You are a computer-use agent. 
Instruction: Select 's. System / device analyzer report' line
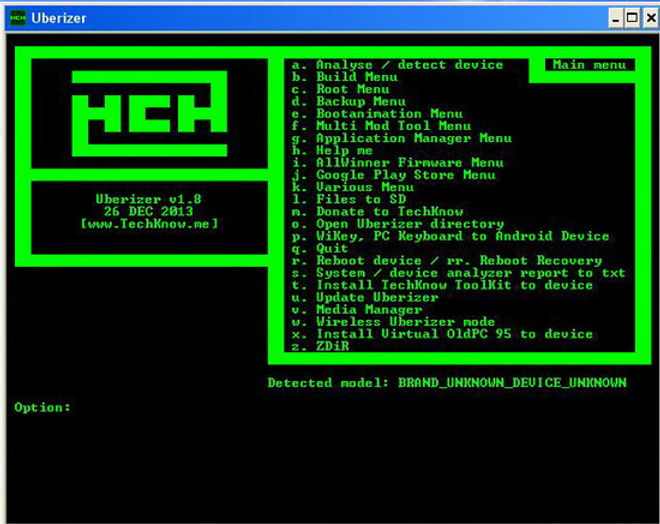pyautogui.click(x=458, y=273)
